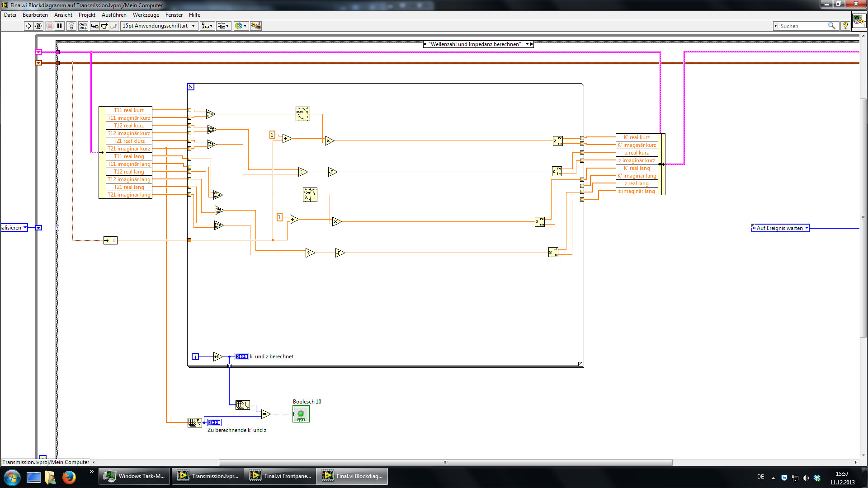
Task: Switch to Final.vi Frontpanel taskbar button
Action: pyautogui.click(x=280, y=476)
